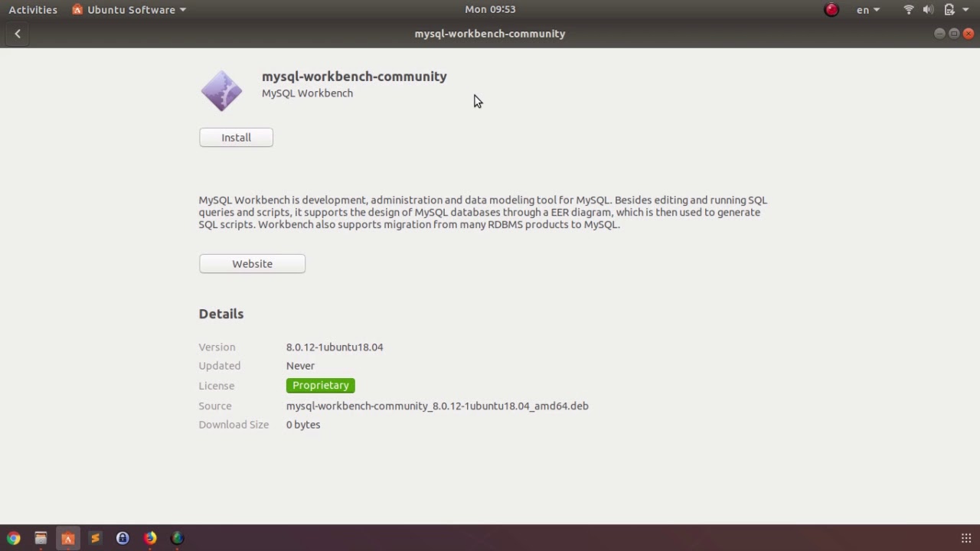Click the version value 8.0.12-1ubuntu18.04
Image resolution: width=980 pixels, height=551 pixels.
point(335,347)
